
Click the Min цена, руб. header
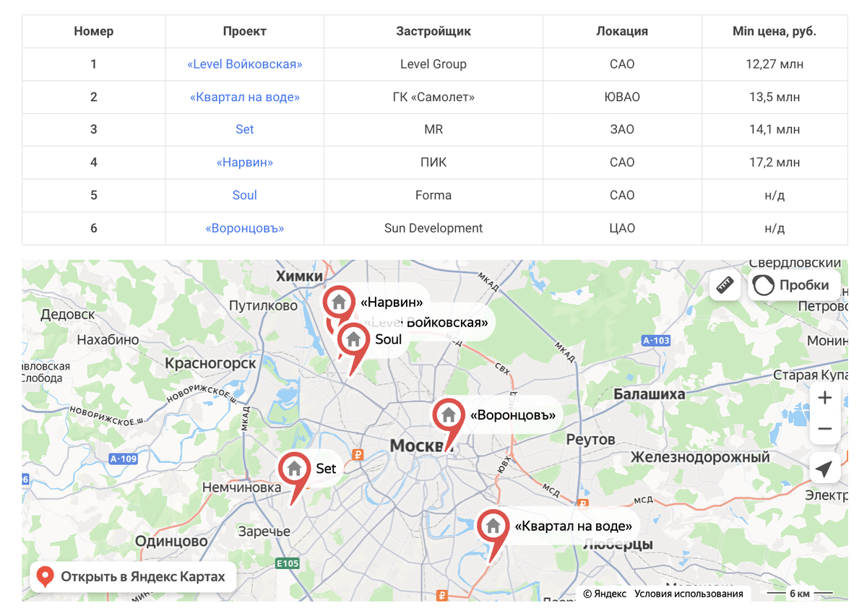(775, 31)
